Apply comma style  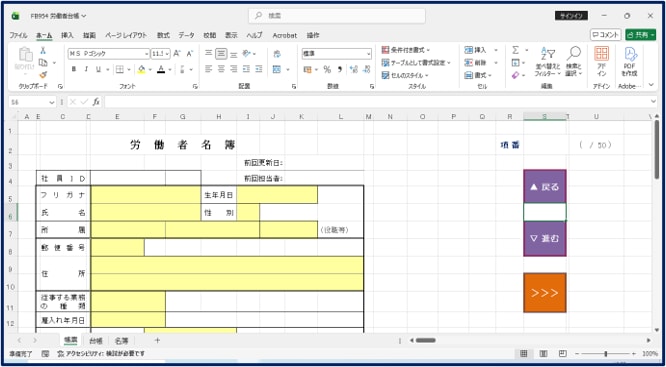point(340,69)
